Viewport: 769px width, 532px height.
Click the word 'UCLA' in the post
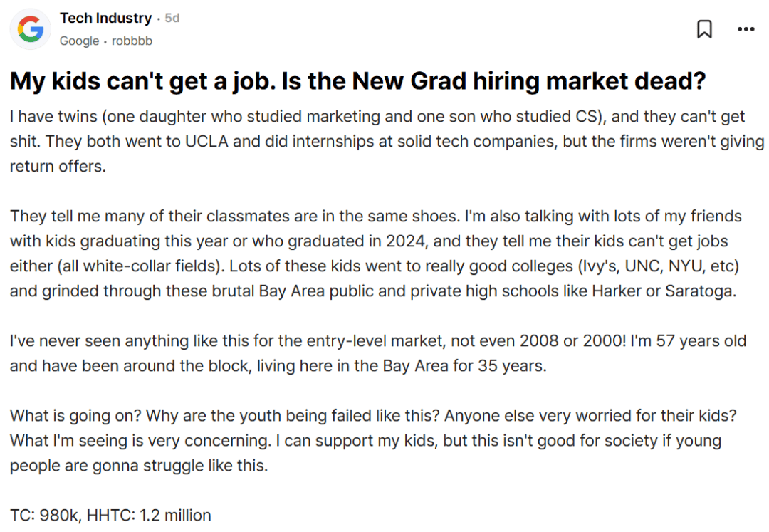(x=206, y=141)
